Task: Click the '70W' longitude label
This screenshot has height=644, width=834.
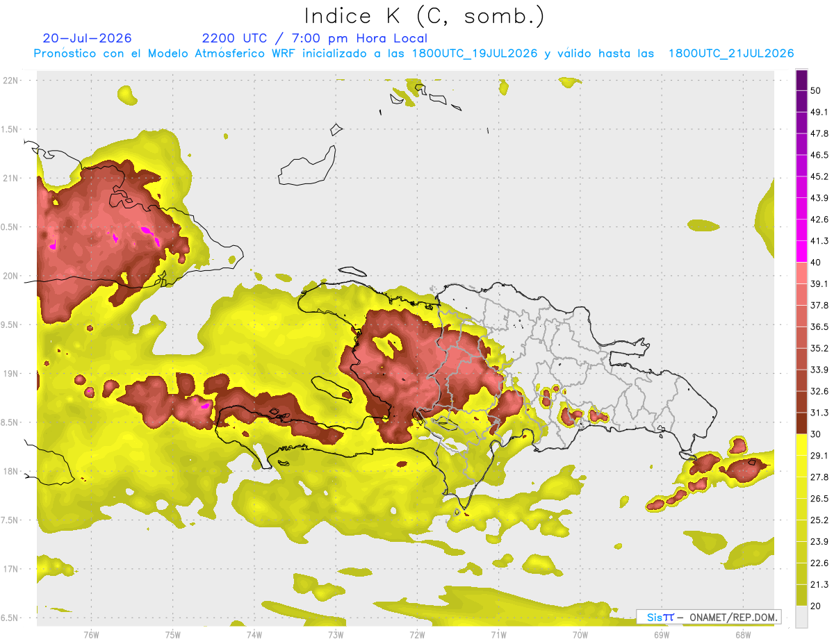Action: click(x=580, y=635)
